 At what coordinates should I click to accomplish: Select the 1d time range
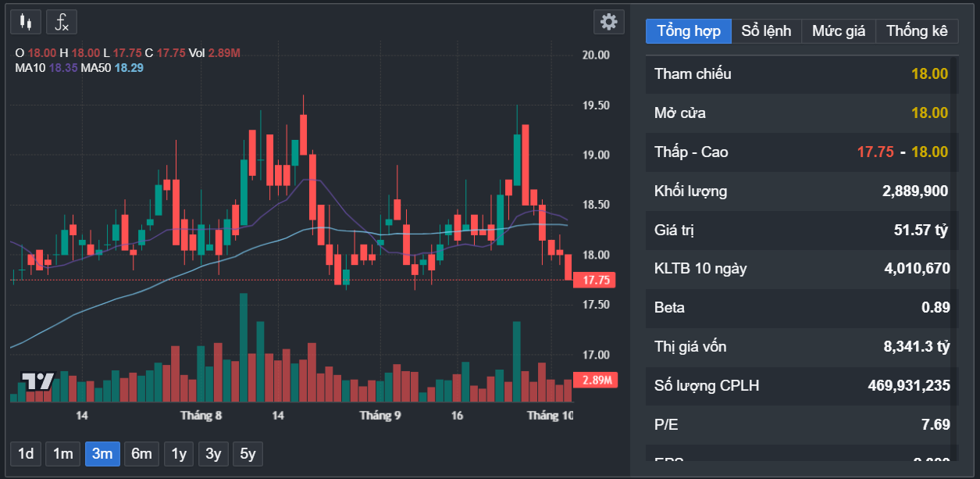click(x=26, y=454)
